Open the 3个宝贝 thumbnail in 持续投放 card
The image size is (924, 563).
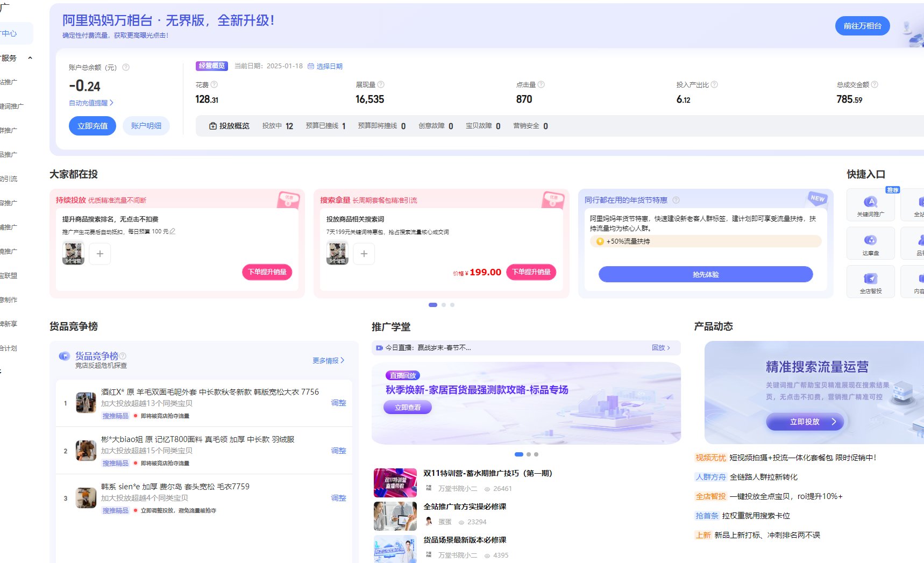(73, 253)
